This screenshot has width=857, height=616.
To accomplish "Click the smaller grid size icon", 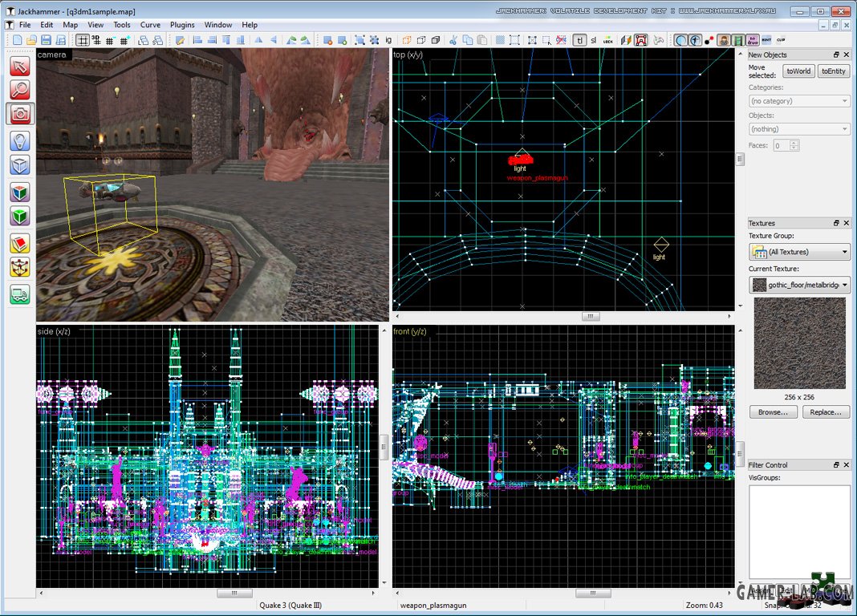I will click(x=110, y=40).
